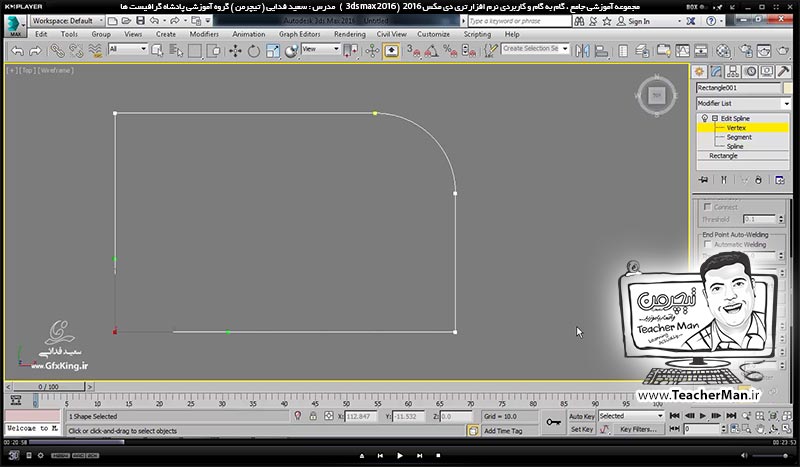The image size is (800, 467).
Task: Click Edit Named Selection Sets icon
Action: pos(490,51)
